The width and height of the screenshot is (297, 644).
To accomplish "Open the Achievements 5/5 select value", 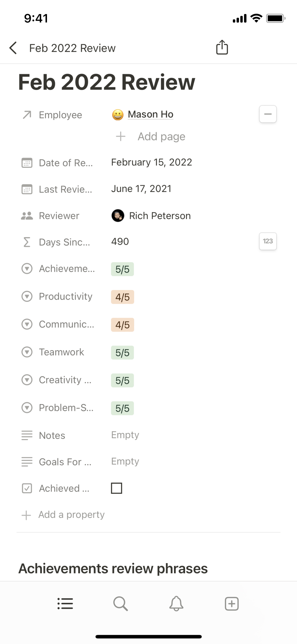I will pyautogui.click(x=122, y=269).
